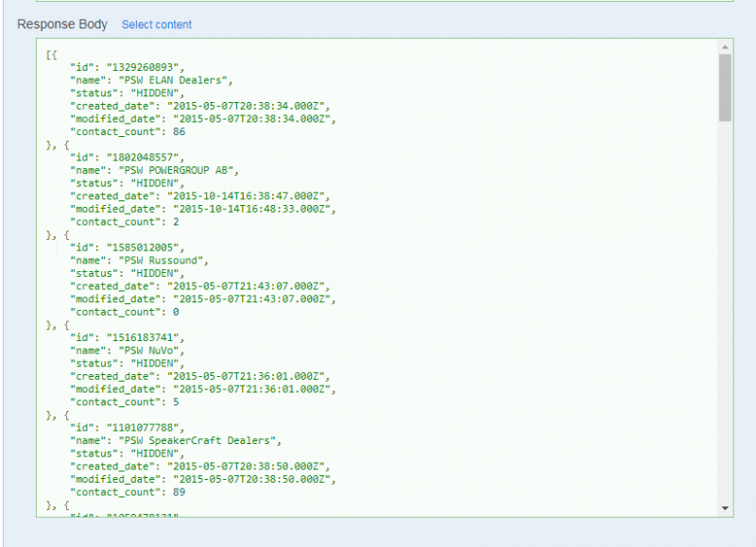Click the vertical scrollbar thumb of the response box
This screenshot has width=756, height=547.
pos(725,87)
